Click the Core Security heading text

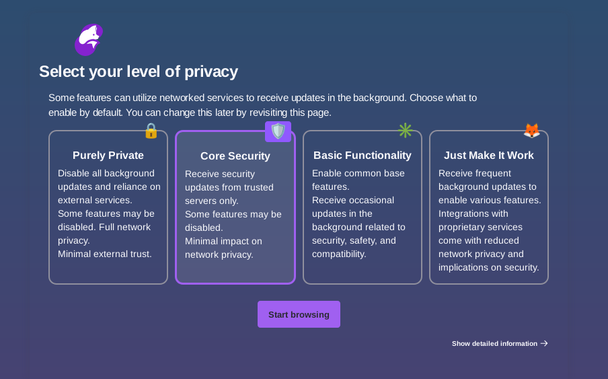(235, 156)
